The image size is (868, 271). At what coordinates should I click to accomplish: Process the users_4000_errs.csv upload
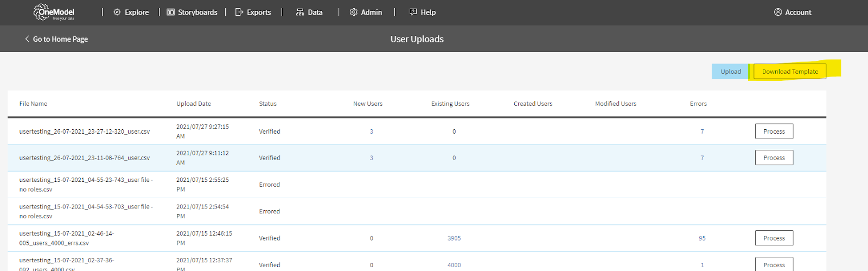(774, 238)
